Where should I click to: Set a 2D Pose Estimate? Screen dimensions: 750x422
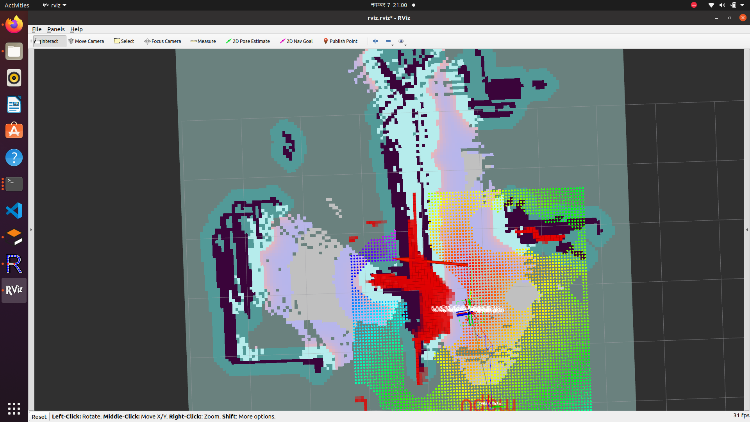(249, 41)
